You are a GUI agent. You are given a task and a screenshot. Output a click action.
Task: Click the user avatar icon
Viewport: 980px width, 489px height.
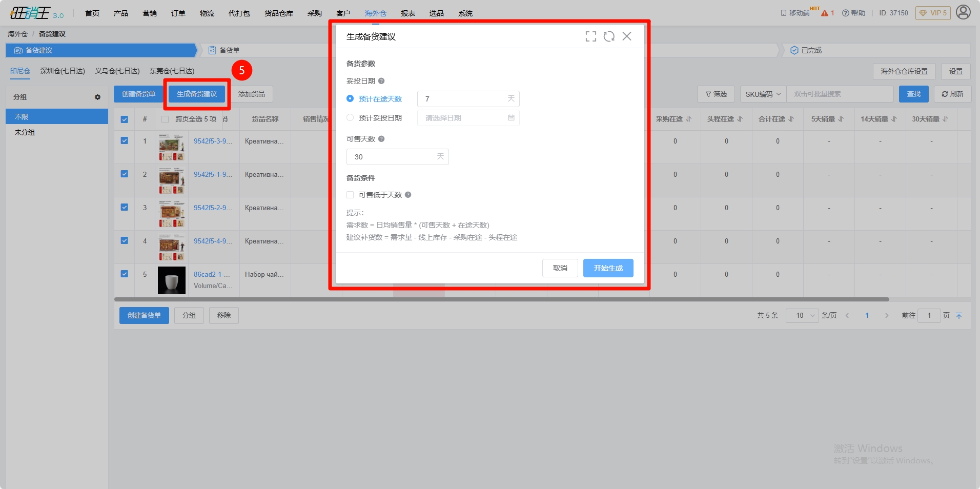coord(963,12)
